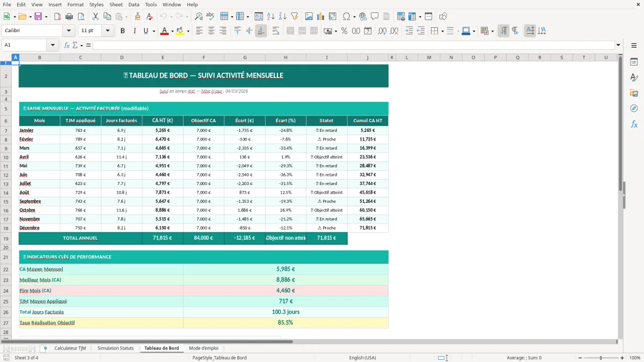
Task: Activate Clone Formatting paintbrush
Action: [137, 17]
